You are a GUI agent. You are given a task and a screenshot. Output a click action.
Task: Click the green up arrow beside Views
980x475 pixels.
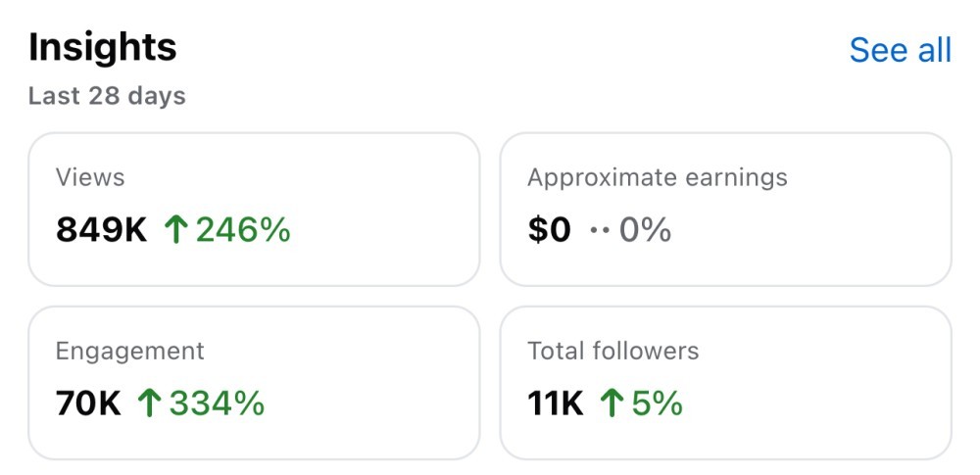(x=176, y=230)
